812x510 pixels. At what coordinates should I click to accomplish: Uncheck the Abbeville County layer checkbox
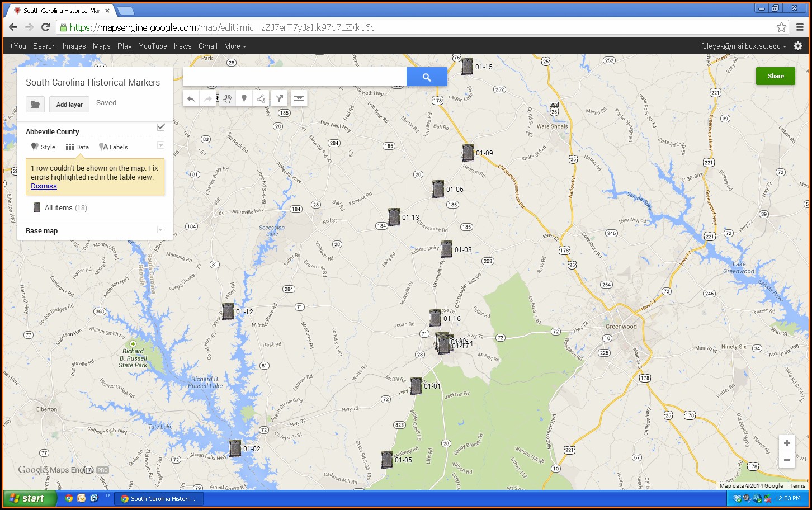pyautogui.click(x=161, y=127)
